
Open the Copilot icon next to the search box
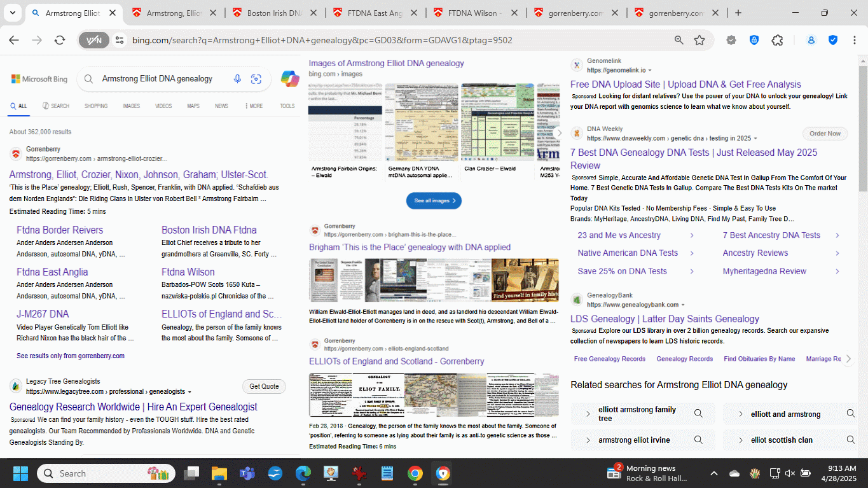(290, 79)
